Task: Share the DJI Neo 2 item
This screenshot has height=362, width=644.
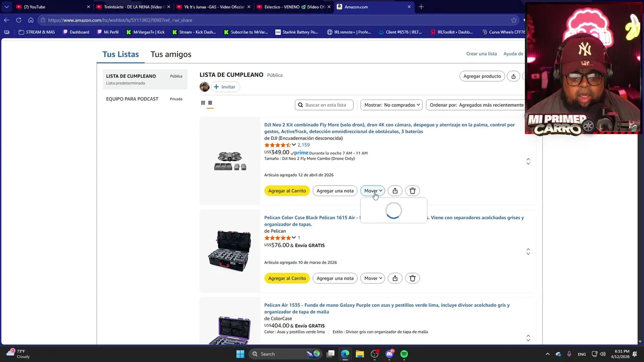Action: [x=395, y=191]
